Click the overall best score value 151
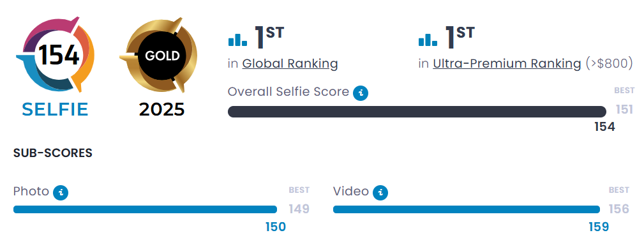This screenshot has width=644, height=249. tap(624, 109)
